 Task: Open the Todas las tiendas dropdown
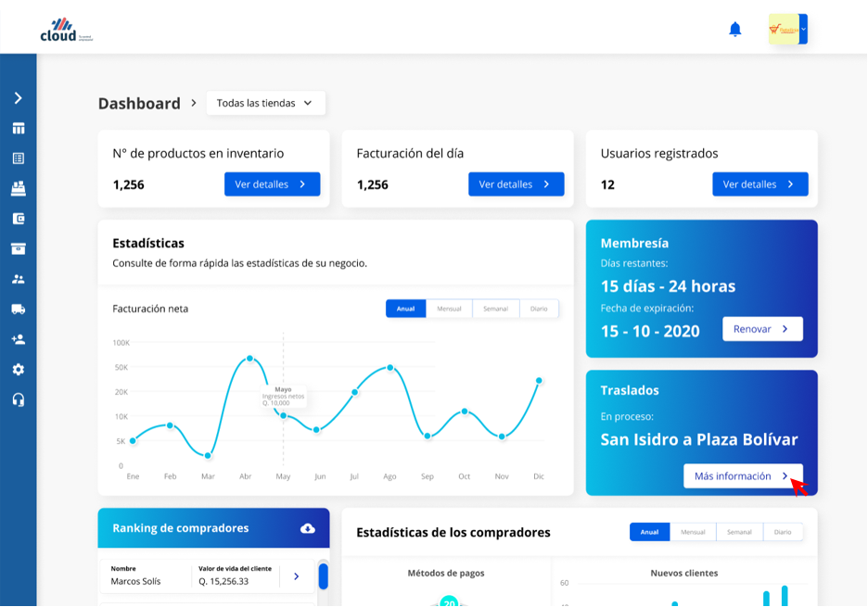[x=266, y=103]
